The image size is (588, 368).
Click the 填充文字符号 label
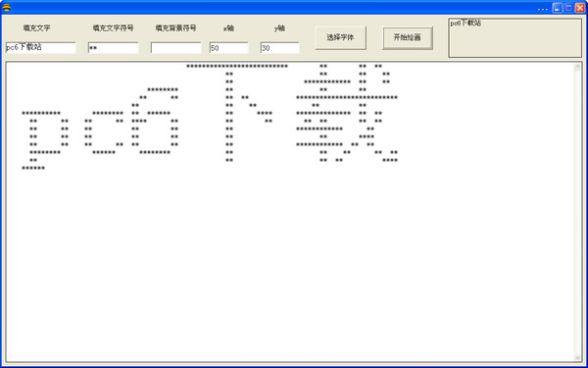[113, 28]
